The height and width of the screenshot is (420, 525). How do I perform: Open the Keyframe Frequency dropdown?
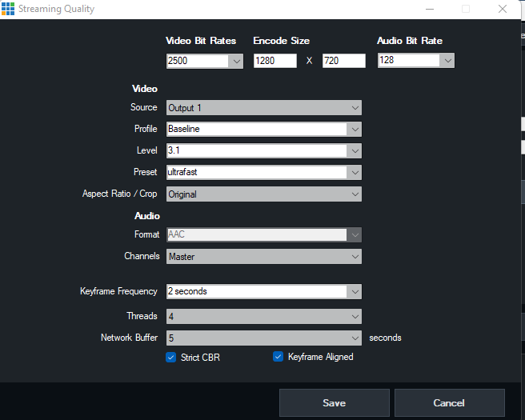click(355, 291)
